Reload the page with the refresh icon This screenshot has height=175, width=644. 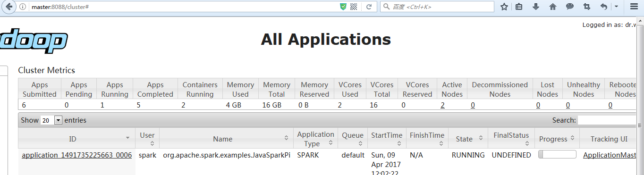point(369,7)
